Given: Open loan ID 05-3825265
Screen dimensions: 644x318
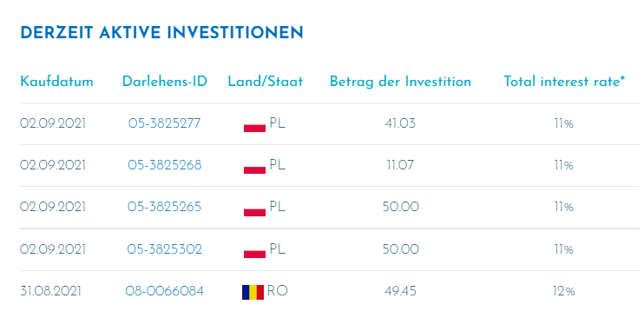Looking at the screenshot, I should coord(164,207).
